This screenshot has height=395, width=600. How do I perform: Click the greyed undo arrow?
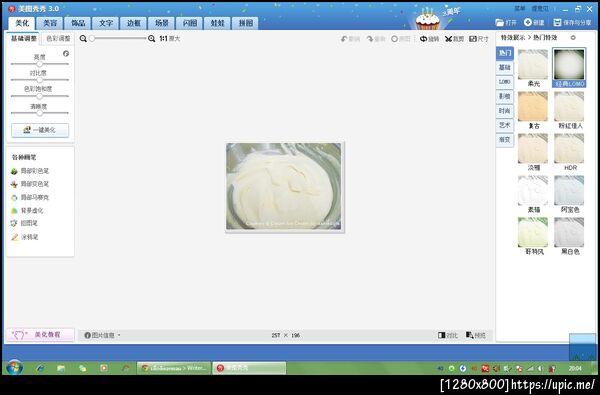(344, 39)
